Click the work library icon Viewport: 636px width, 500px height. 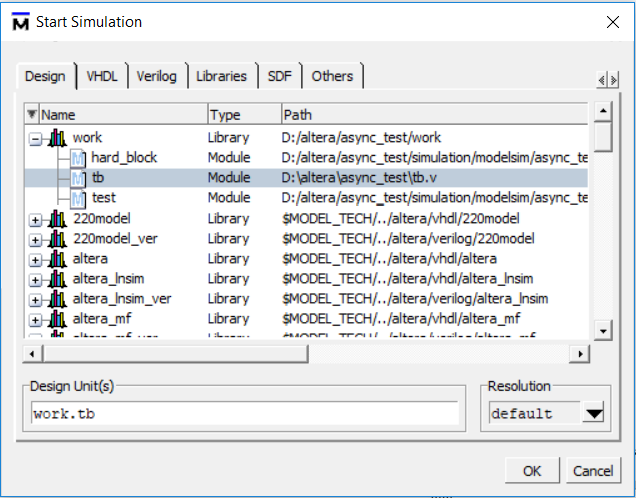pos(57,138)
